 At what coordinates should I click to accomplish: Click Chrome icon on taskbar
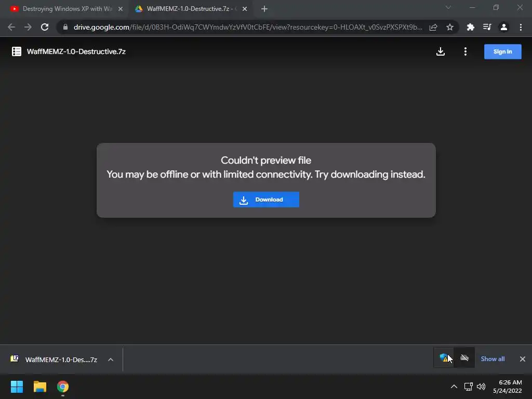pos(63,387)
